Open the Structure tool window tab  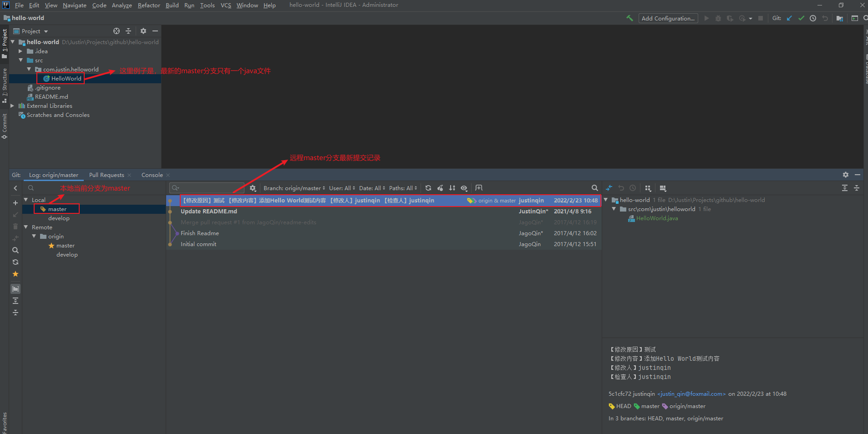point(5,85)
